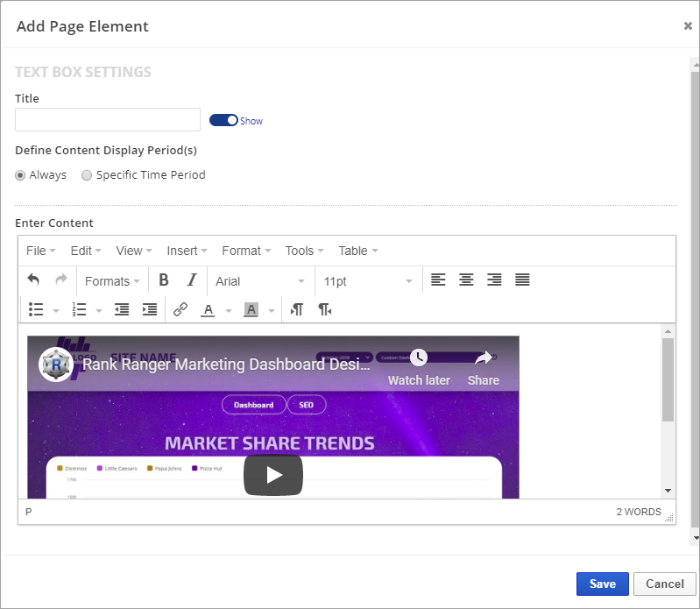Open the Formats dropdown
The height and width of the screenshot is (609, 700).
pos(112,281)
